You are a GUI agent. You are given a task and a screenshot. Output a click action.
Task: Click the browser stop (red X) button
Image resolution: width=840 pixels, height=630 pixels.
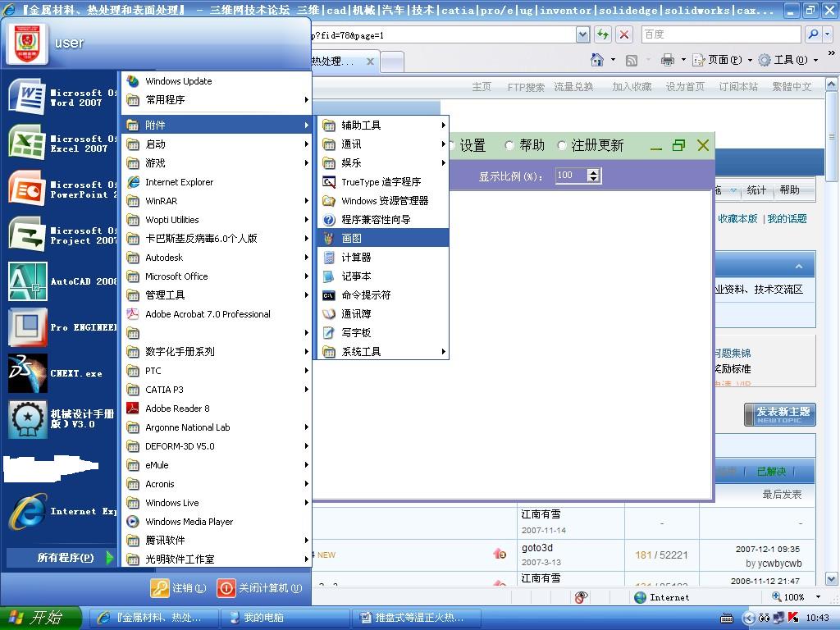pyautogui.click(x=624, y=34)
